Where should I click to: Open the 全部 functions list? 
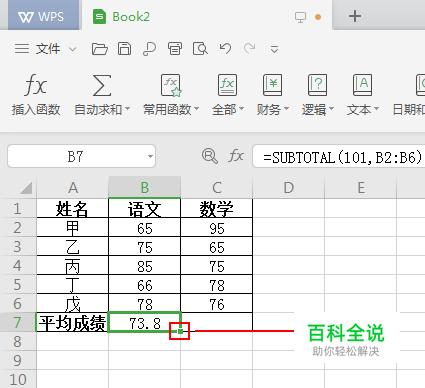pyautogui.click(x=228, y=94)
